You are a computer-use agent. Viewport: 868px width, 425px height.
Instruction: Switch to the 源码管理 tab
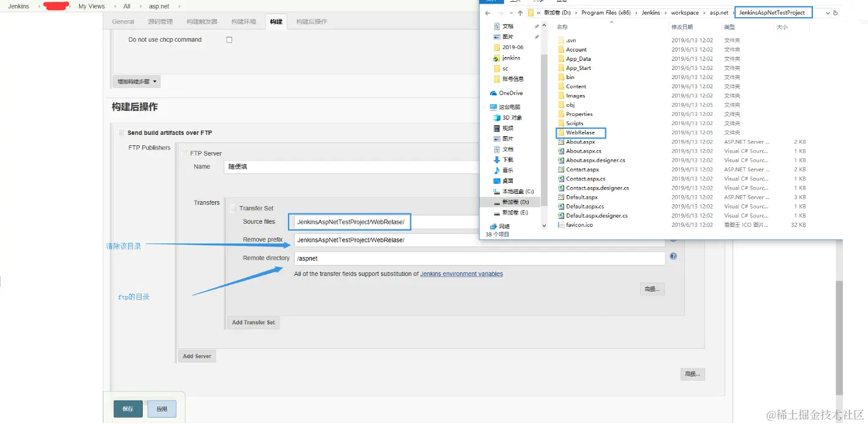click(160, 22)
